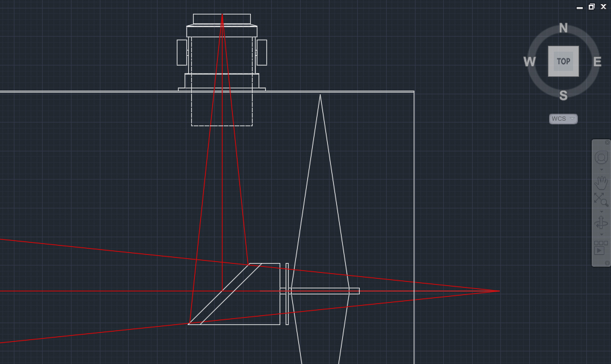Image resolution: width=611 pixels, height=364 pixels.
Task: Restore down the drawing viewport window
Action: pos(592,7)
